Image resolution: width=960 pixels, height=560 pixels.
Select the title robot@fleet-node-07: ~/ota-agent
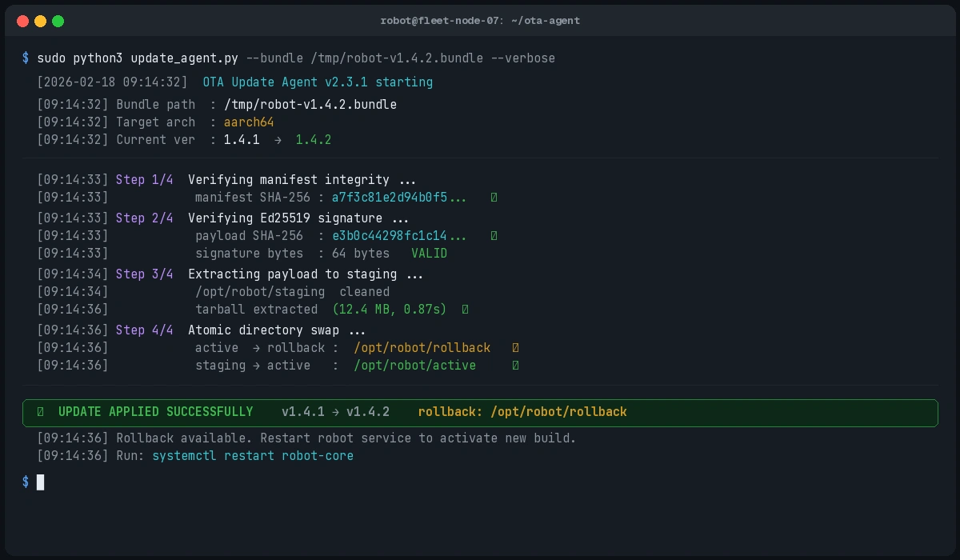click(x=480, y=21)
